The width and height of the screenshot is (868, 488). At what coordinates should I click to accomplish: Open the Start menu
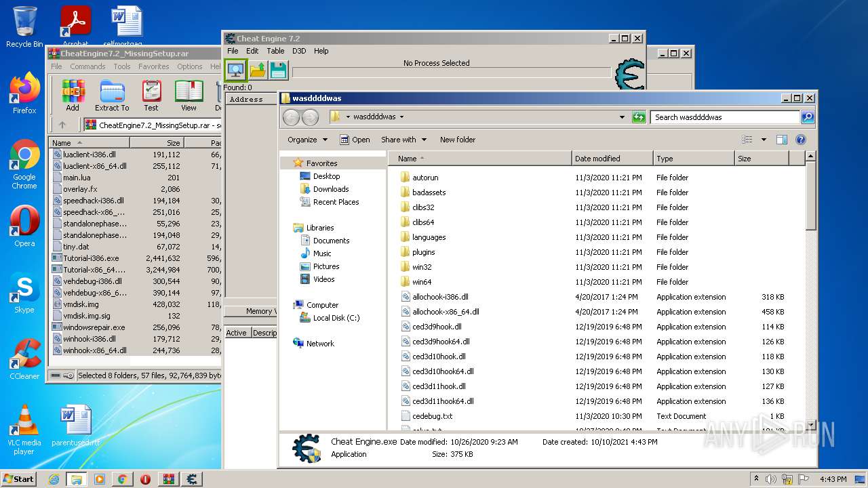point(18,479)
